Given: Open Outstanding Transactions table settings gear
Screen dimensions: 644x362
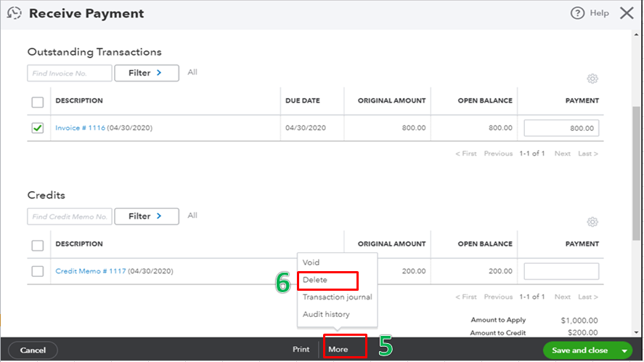Looking at the screenshot, I should pyautogui.click(x=592, y=79).
